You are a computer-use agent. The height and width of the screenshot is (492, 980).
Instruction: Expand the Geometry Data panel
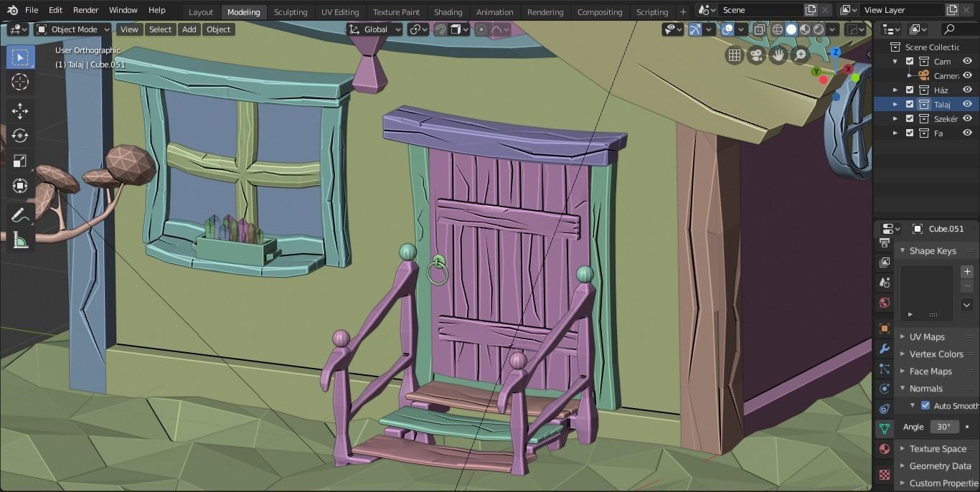[903, 466]
